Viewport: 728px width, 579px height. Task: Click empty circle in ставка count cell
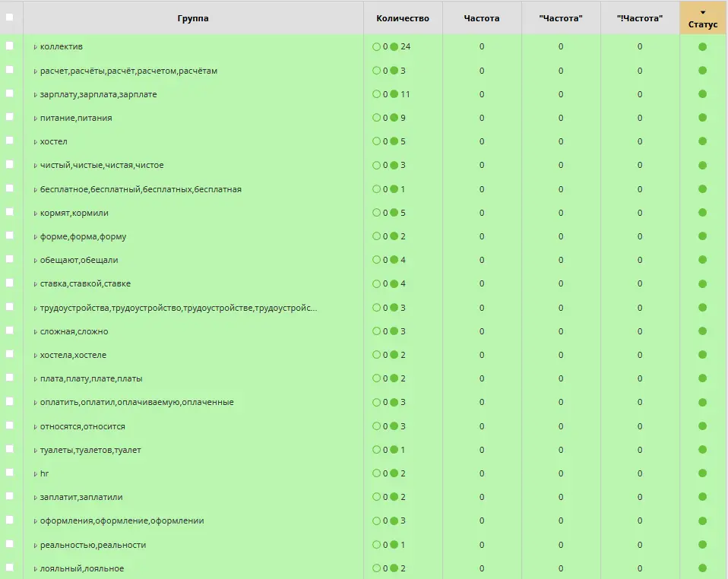376,284
